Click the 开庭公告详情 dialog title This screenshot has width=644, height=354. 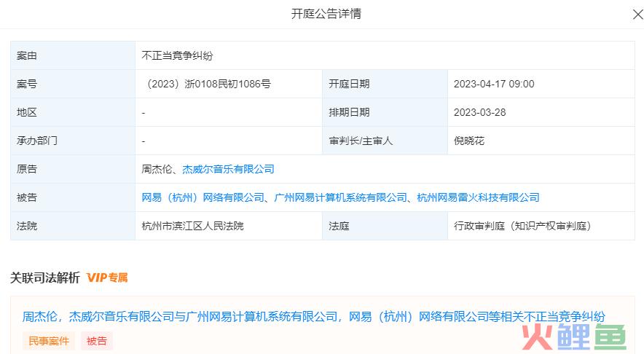(x=326, y=14)
